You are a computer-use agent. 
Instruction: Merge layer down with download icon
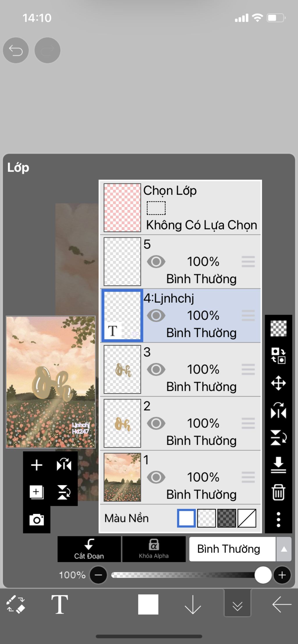click(278, 465)
